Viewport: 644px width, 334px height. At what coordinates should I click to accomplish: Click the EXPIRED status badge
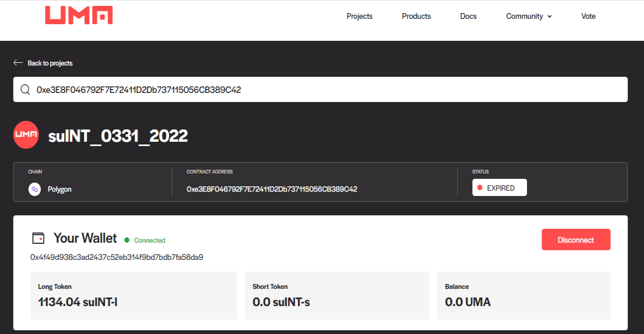[x=500, y=188]
